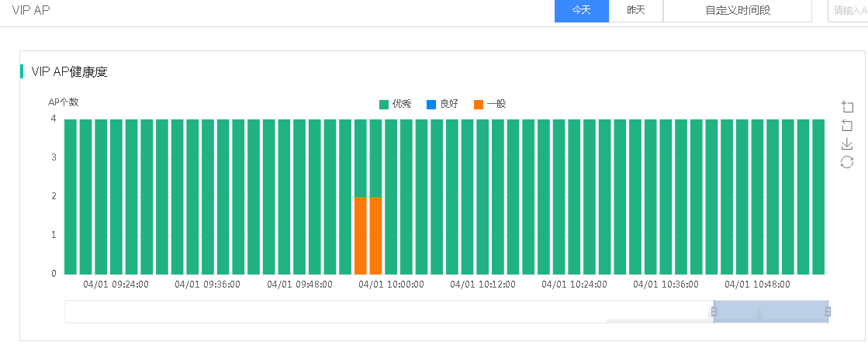Click the unselected white area of the zoom slider
Image resolution: width=868 pixels, height=345 pixels.
[388, 312]
